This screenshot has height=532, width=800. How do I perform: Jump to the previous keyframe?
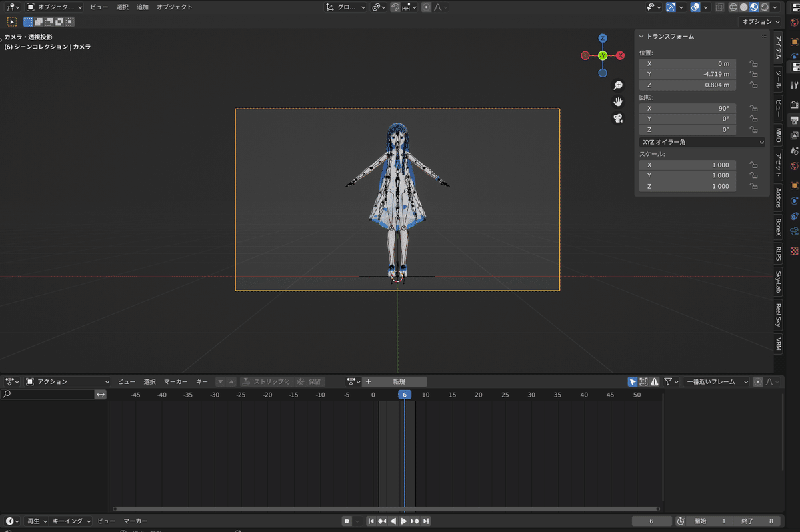click(x=382, y=521)
